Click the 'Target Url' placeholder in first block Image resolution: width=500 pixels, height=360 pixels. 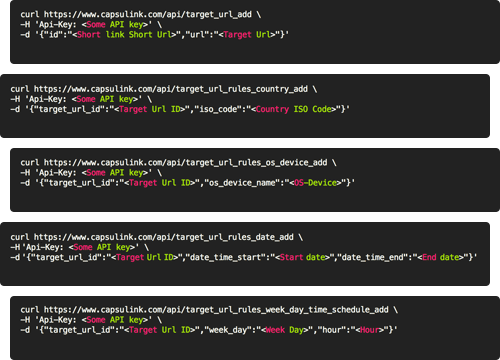point(247,35)
